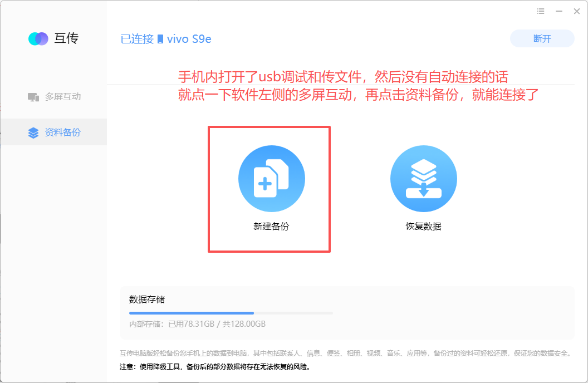
Task: Click the 恢复数据 restore data icon
Action: [423, 179]
